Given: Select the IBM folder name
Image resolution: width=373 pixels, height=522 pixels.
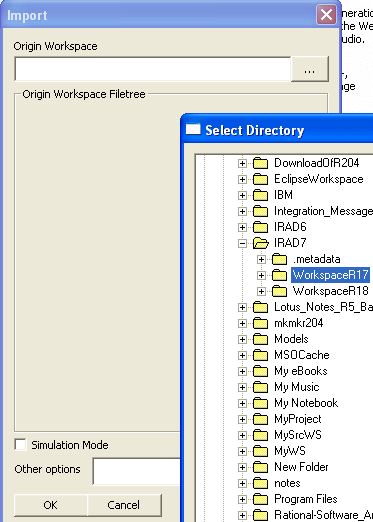Looking at the screenshot, I should pyautogui.click(x=283, y=195).
